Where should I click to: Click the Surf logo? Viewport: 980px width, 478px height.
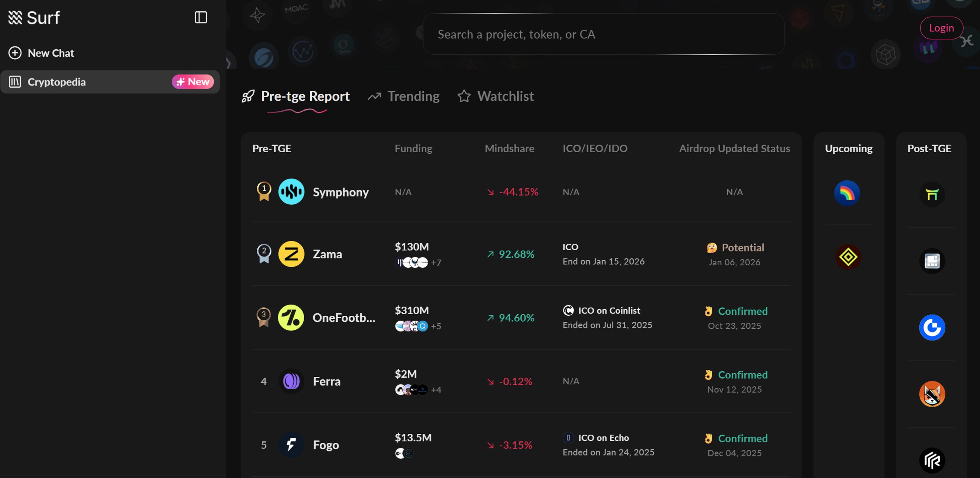[x=34, y=17]
